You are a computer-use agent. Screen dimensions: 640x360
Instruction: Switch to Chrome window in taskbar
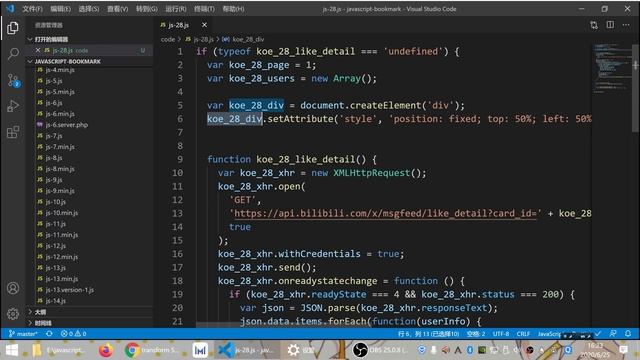point(152,350)
